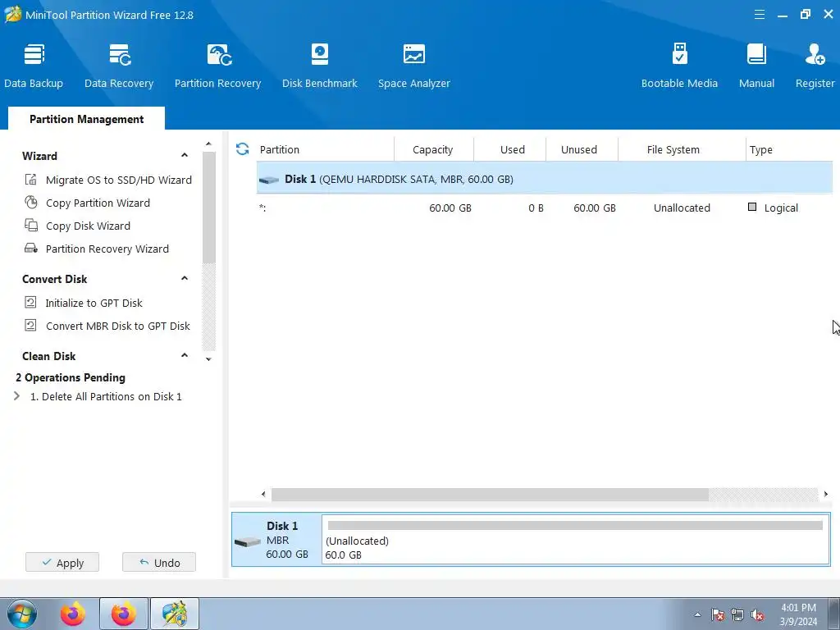Click the Disk 1 drive icon in list
The image size is (840, 630).
(x=269, y=180)
